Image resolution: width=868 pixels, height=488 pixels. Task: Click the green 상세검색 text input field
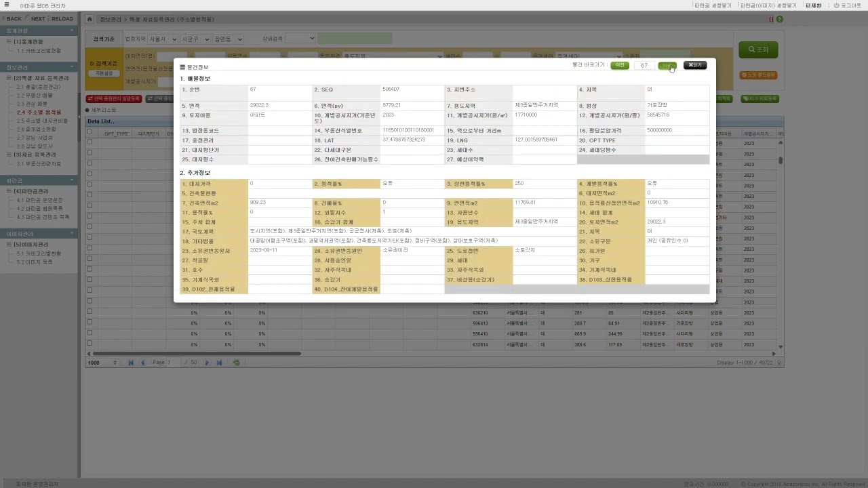355,39
